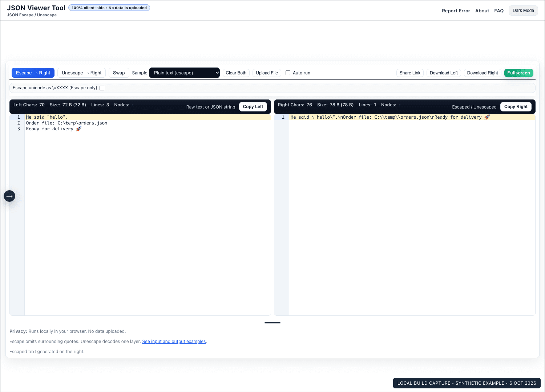Click the 'Right Chars: 76' stat
Image resolution: width=545 pixels, height=392 pixels.
[295, 105]
